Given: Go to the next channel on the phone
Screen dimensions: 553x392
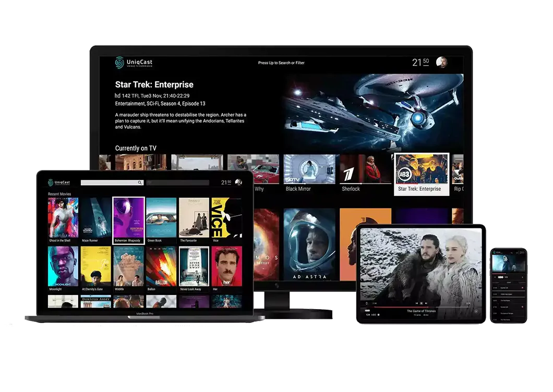Looking at the screenshot, I should (522, 277).
